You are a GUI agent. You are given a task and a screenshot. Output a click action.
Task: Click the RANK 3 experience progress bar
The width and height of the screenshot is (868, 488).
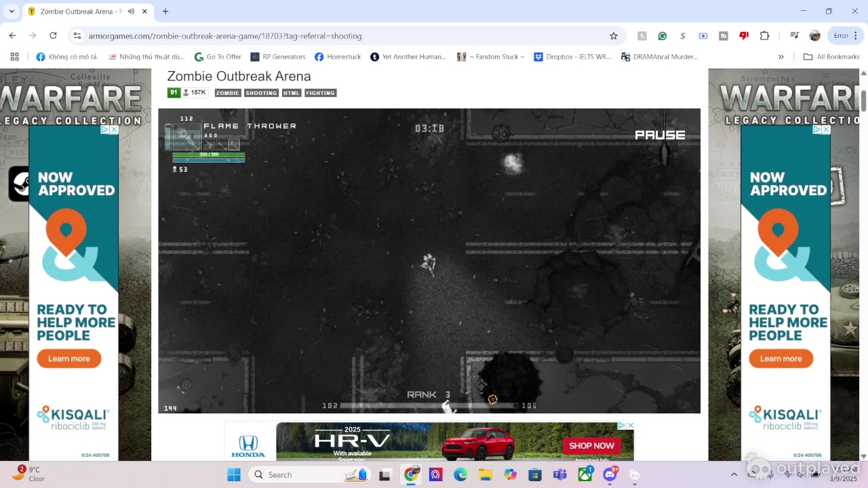point(429,406)
